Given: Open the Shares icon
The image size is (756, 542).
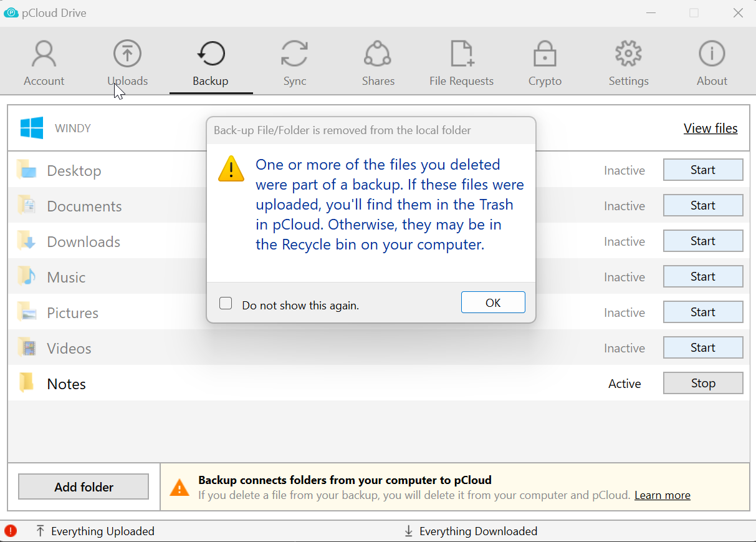Looking at the screenshot, I should tap(378, 54).
